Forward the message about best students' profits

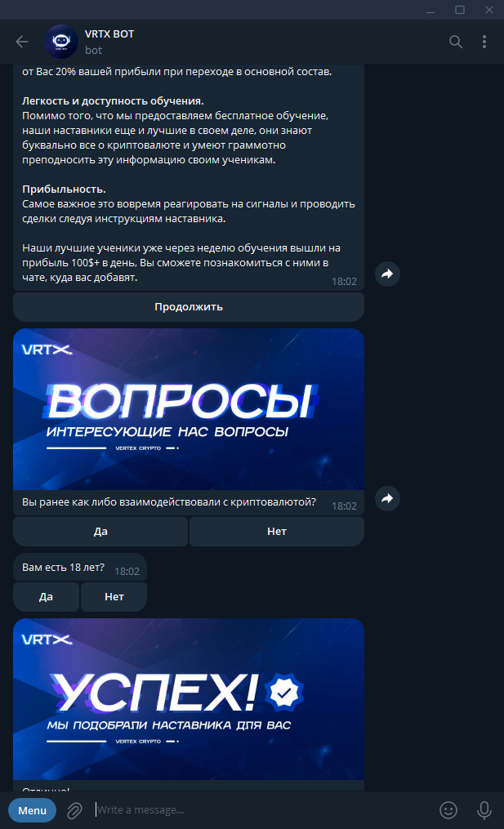388,274
